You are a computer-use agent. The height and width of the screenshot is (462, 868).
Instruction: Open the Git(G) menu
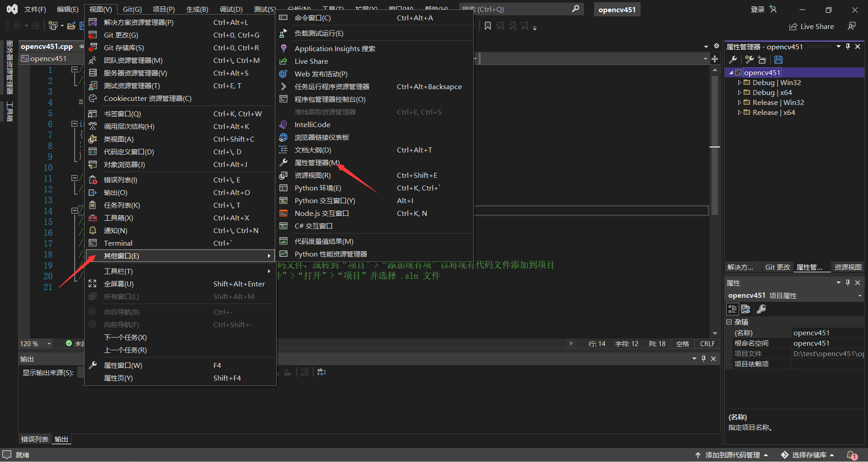pyautogui.click(x=132, y=10)
